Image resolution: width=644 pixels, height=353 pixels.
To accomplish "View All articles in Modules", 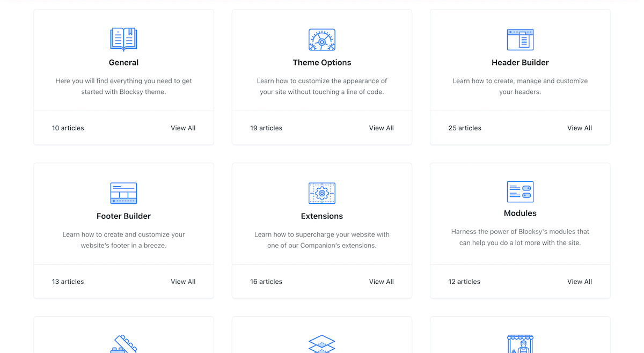I will (580, 282).
